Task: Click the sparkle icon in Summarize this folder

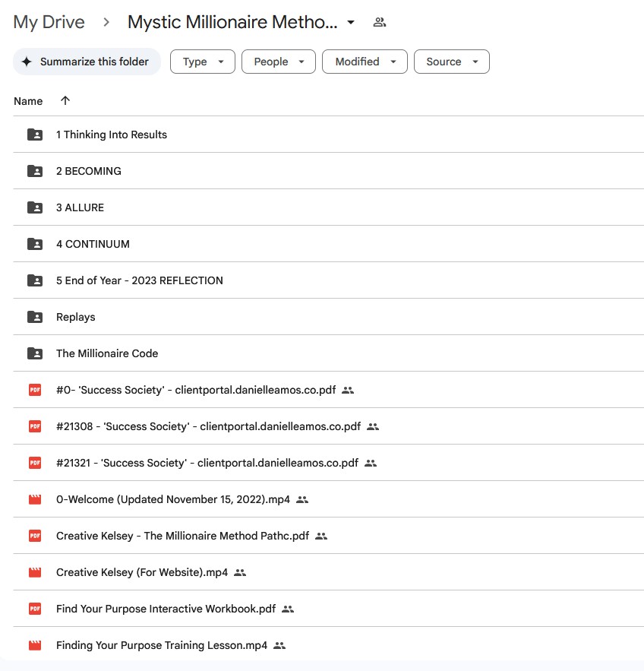Action: click(x=27, y=62)
